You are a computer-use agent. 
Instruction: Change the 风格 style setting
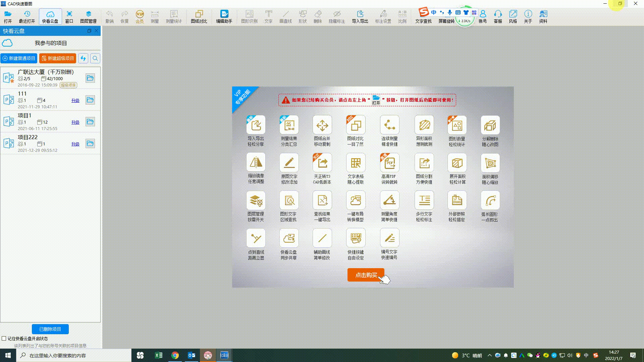click(x=513, y=16)
